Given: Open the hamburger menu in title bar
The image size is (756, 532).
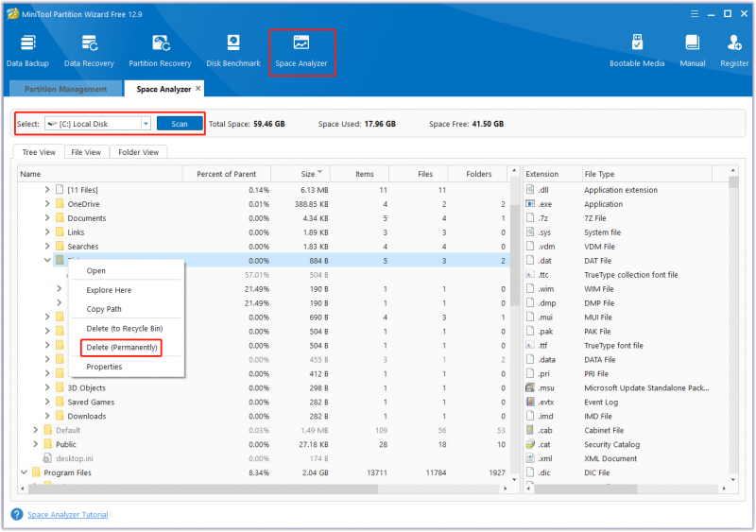Looking at the screenshot, I should click(x=695, y=14).
